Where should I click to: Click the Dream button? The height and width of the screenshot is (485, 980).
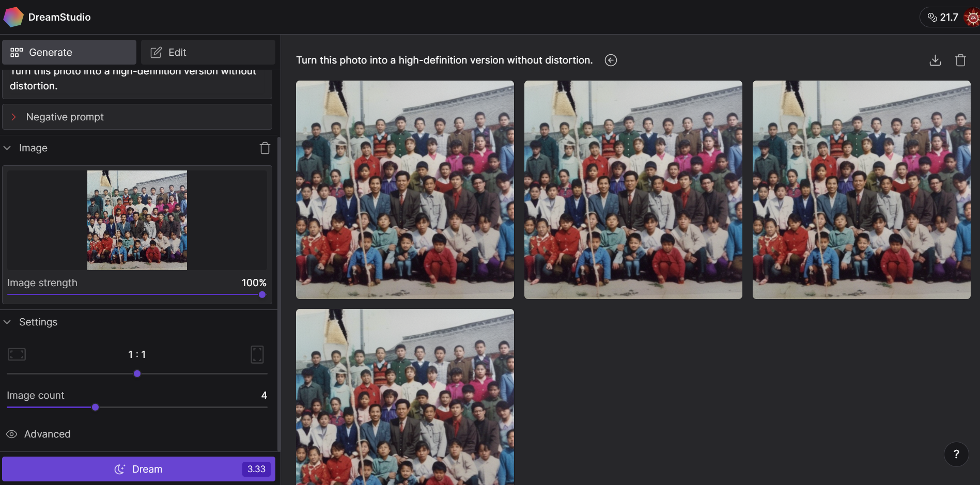click(x=138, y=469)
